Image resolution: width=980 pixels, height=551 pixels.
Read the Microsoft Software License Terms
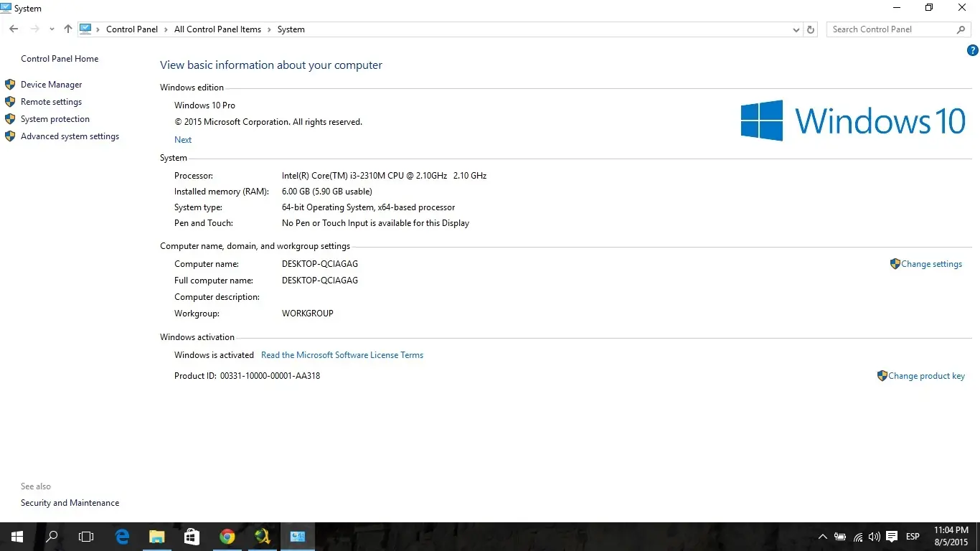(x=342, y=354)
